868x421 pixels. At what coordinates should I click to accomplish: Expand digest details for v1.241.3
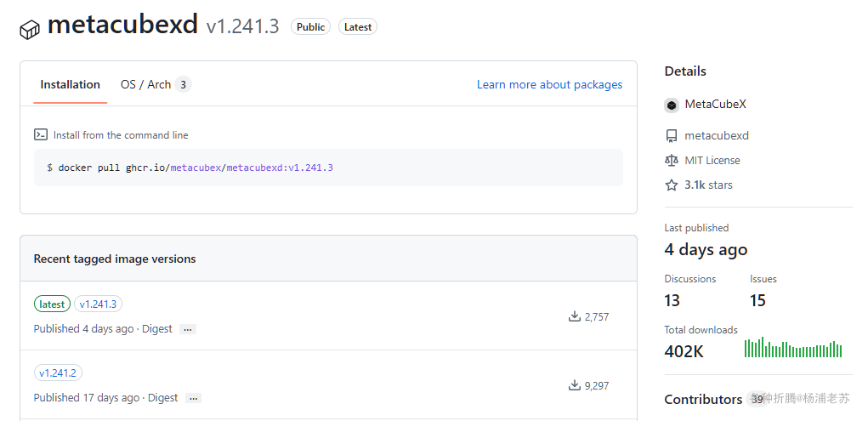(x=188, y=329)
